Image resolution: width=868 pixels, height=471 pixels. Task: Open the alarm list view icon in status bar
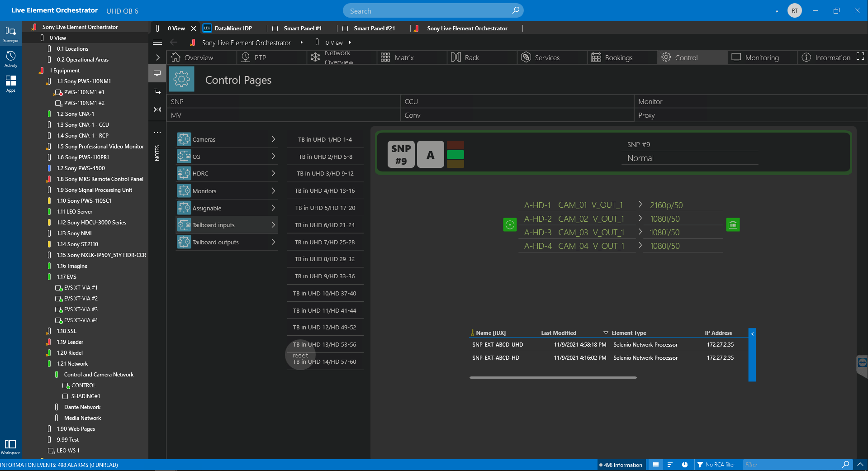click(655, 465)
